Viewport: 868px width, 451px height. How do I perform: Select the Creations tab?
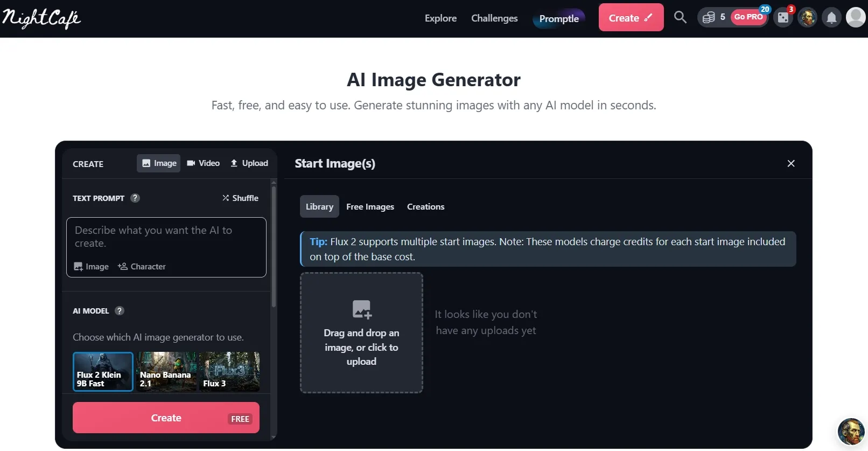[x=425, y=206]
